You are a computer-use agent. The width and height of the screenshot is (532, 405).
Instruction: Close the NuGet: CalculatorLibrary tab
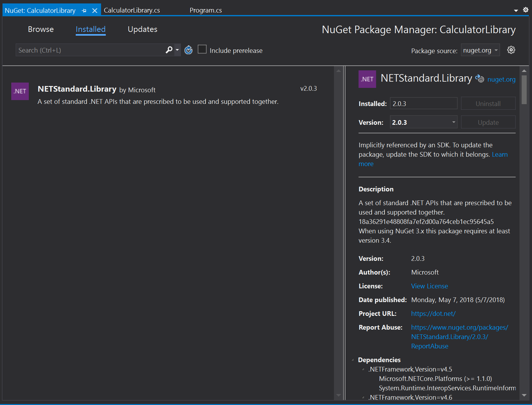(95, 11)
